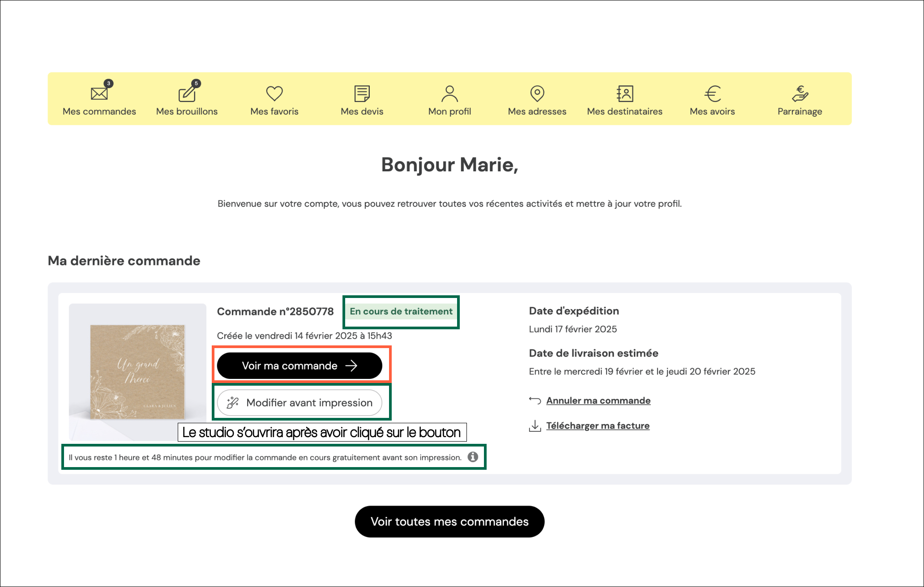
Task: Click the Mes favoris heart icon
Action: [274, 94]
